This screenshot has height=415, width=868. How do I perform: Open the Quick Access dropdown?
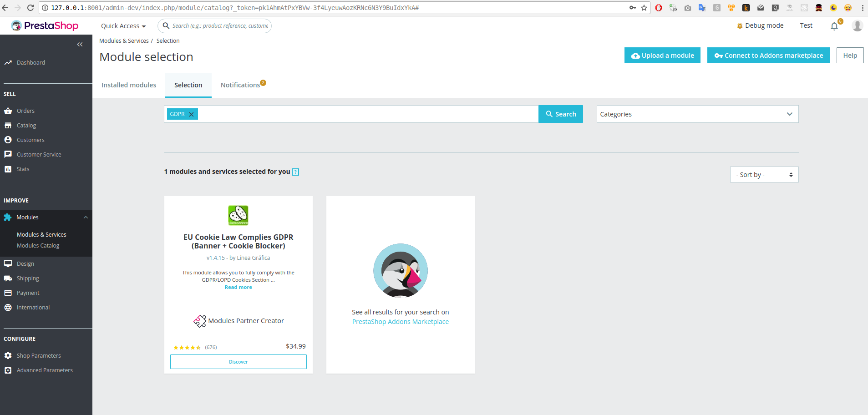(x=123, y=26)
